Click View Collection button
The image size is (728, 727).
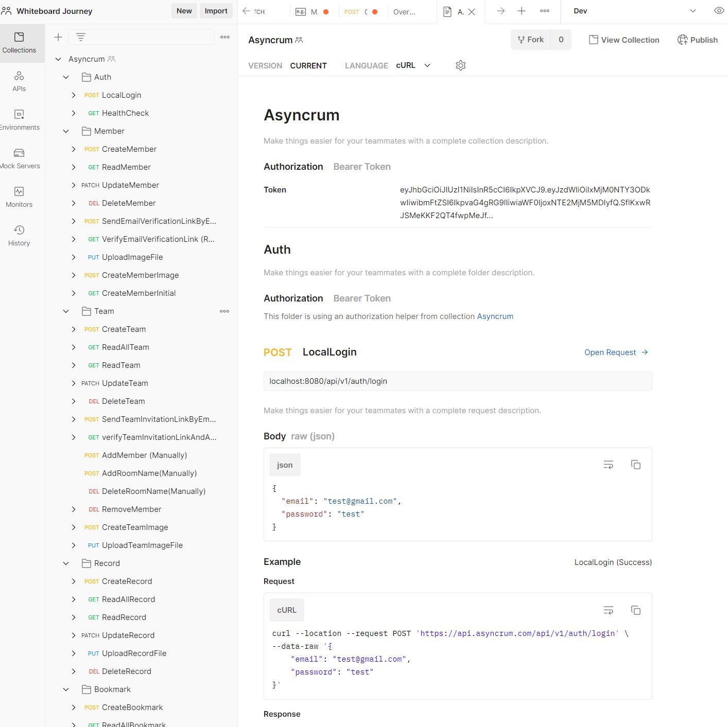[624, 40]
